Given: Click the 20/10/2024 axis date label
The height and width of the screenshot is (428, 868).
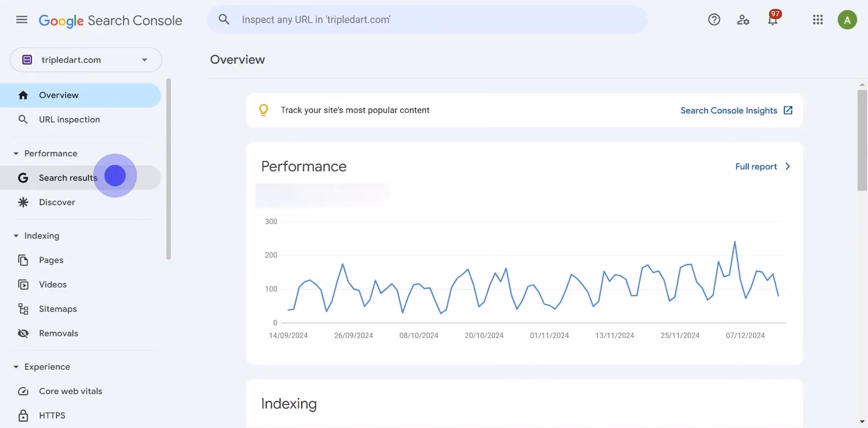Looking at the screenshot, I should point(484,336).
